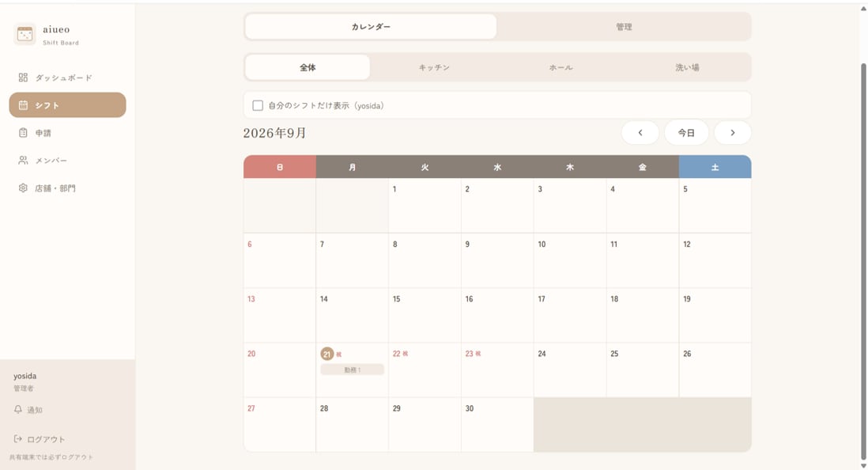Click the ログアウト exit icon
Screen dimensions: 868x470
[x=17, y=438]
